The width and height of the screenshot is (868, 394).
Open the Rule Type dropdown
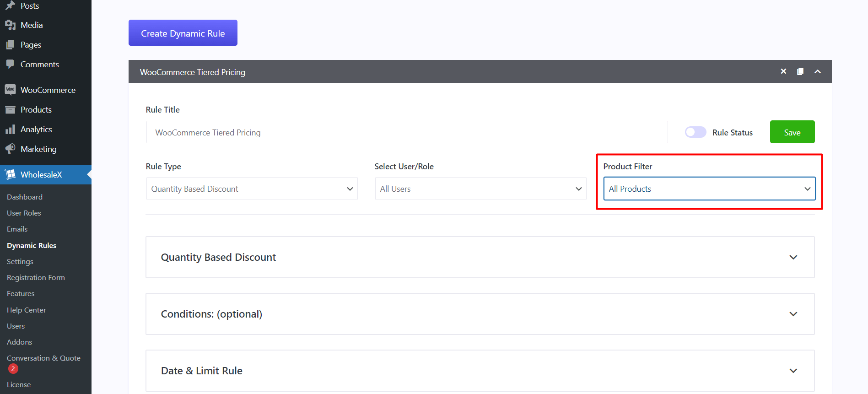[252, 189]
